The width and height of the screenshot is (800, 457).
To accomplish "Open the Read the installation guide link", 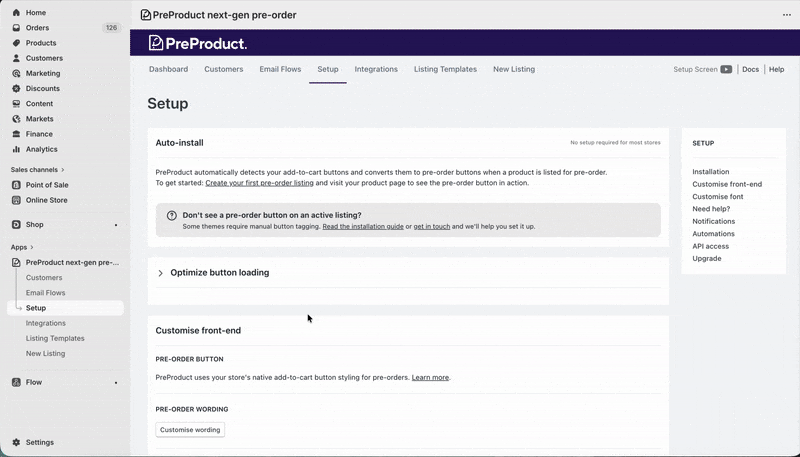I will [x=363, y=227].
